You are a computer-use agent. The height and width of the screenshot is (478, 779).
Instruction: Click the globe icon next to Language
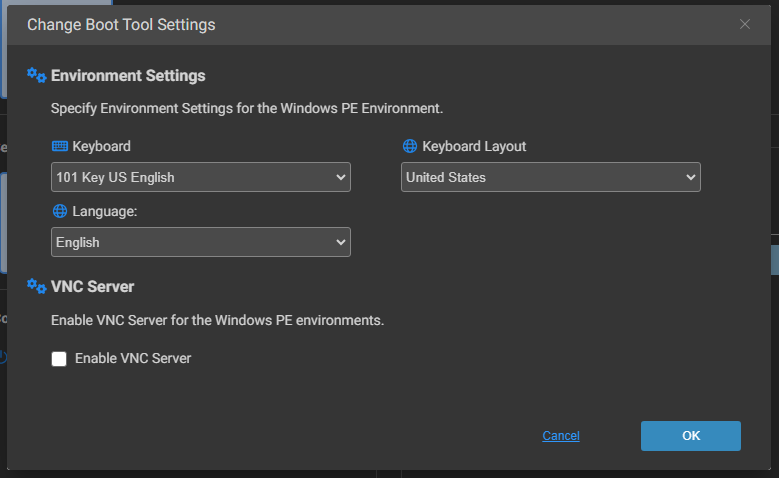[59, 211]
